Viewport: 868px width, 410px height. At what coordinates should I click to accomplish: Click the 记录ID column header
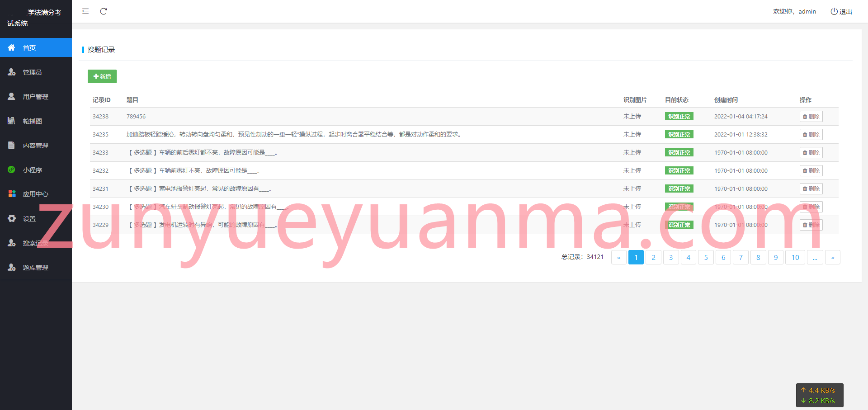coord(101,100)
